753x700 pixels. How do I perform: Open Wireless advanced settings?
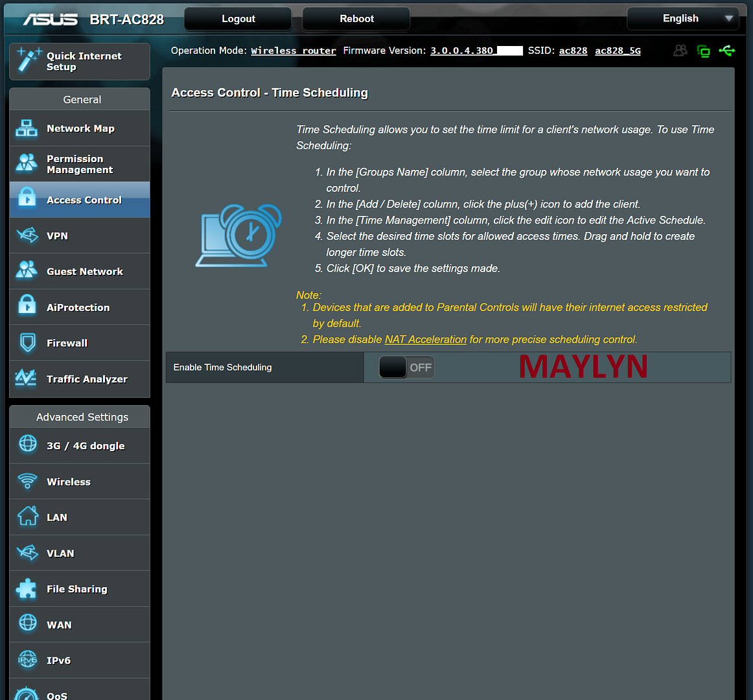click(80, 482)
